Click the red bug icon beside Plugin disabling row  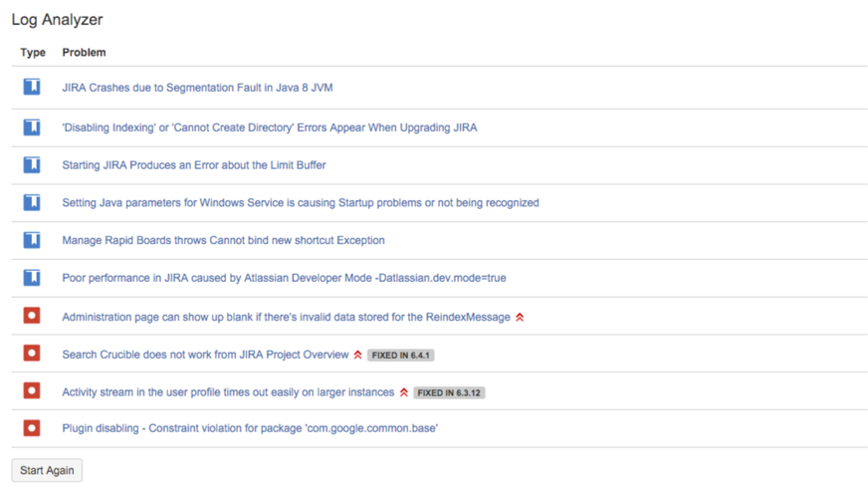[32, 428]
